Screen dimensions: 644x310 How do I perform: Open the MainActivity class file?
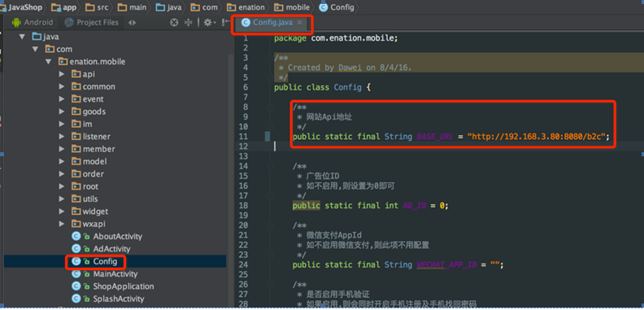(115, 274)
